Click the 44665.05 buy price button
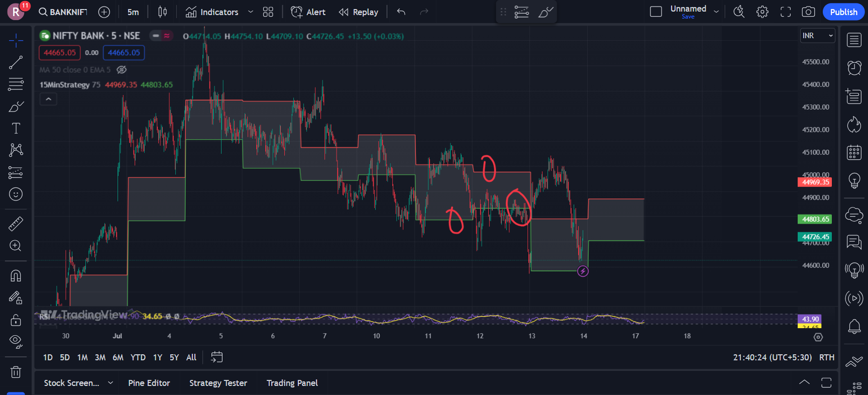Image resolution: width=868 pixels, height=395 pixels. click(x=124, y=52)
